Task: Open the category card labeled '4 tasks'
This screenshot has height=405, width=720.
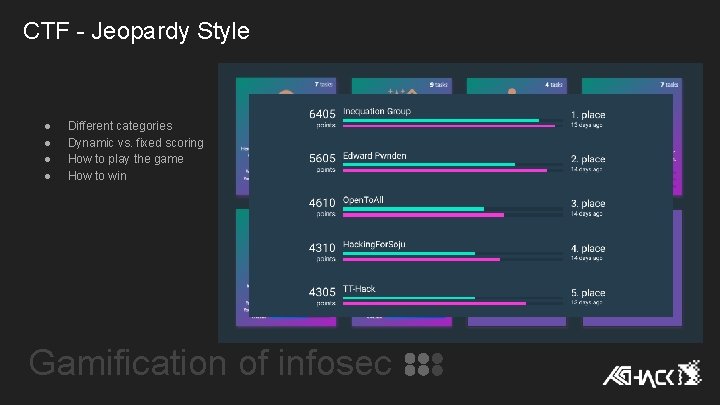Action: pyautogui.click(x=517, y=86)
